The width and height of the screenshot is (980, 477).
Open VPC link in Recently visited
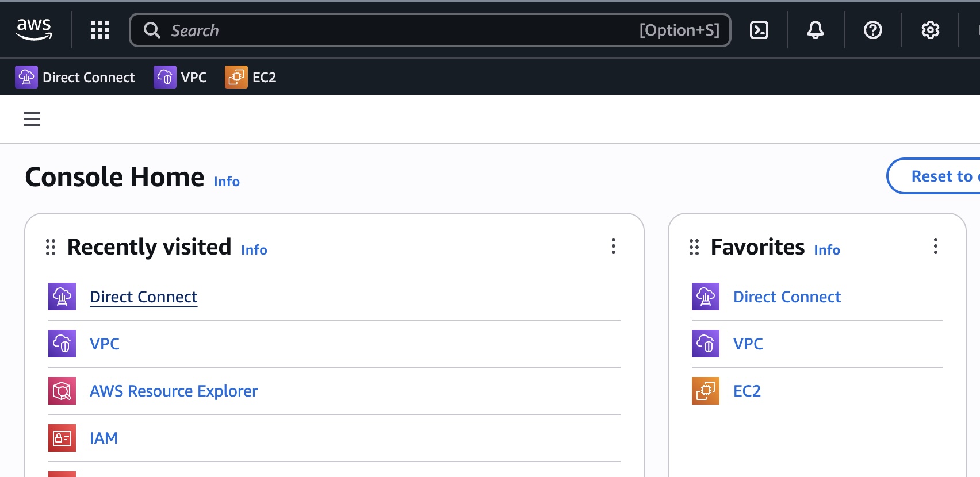[x=105, y=344]
